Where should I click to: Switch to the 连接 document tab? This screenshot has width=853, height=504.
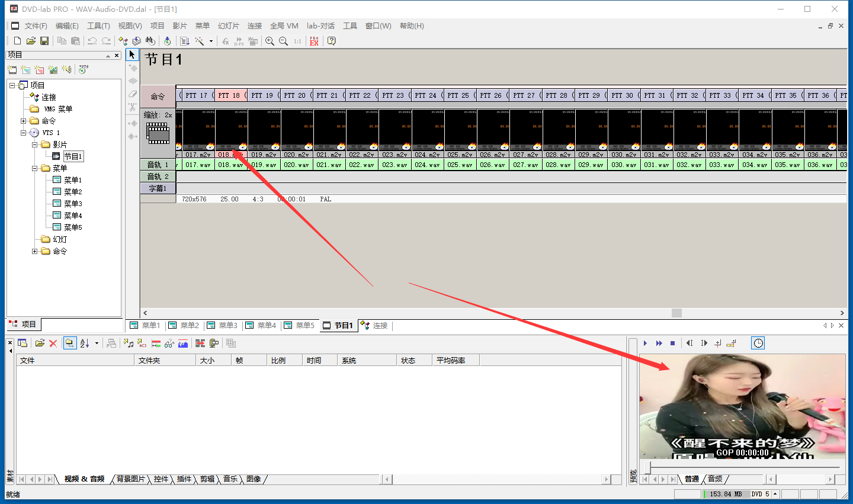coord(374,326)
